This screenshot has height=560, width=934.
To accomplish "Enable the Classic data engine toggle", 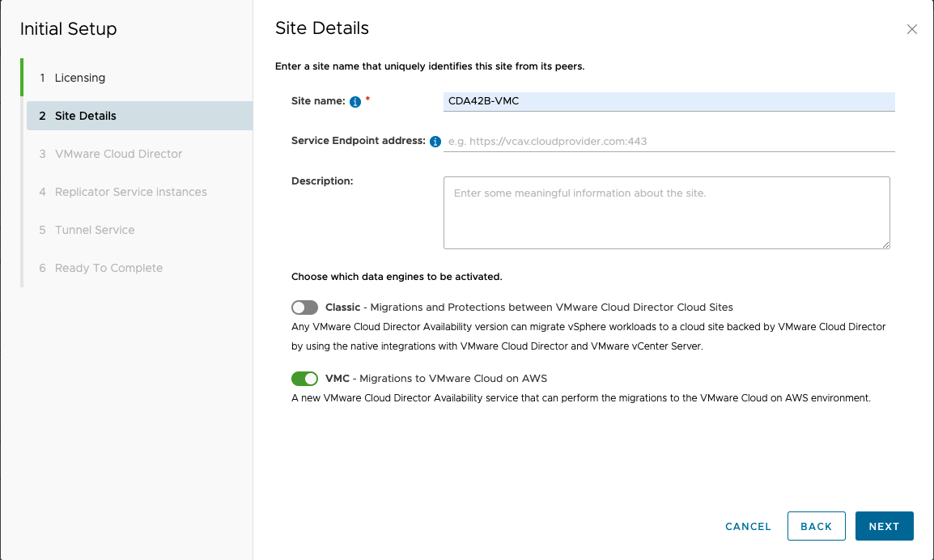I will pos(305,308).
